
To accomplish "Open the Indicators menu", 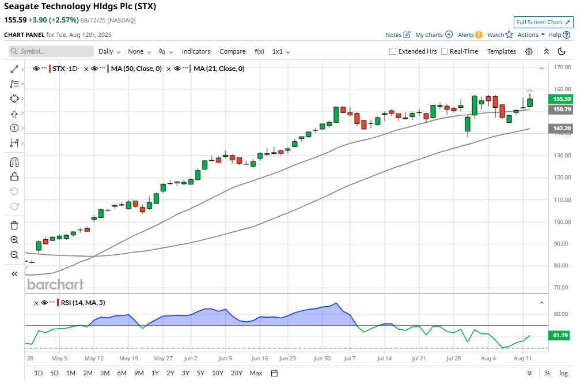I will (196, 51).
